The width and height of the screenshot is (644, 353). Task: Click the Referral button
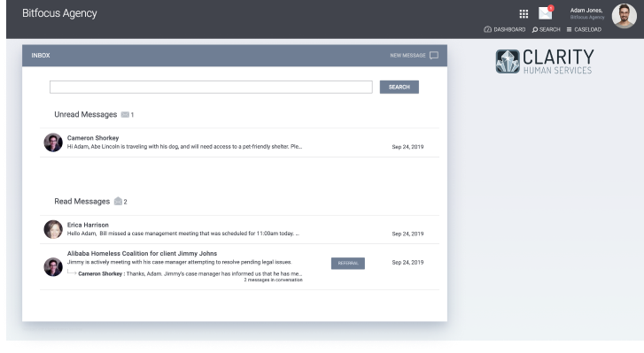tap(348, 264)
